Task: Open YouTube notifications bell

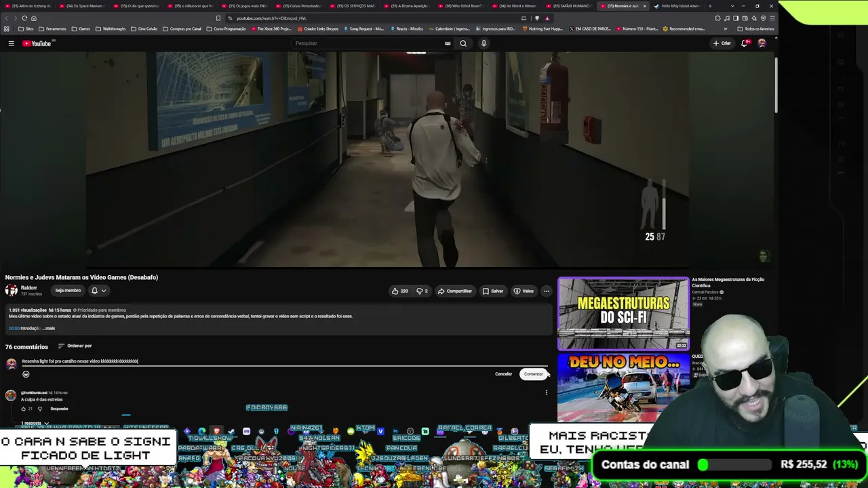Action: coord(745,43)
